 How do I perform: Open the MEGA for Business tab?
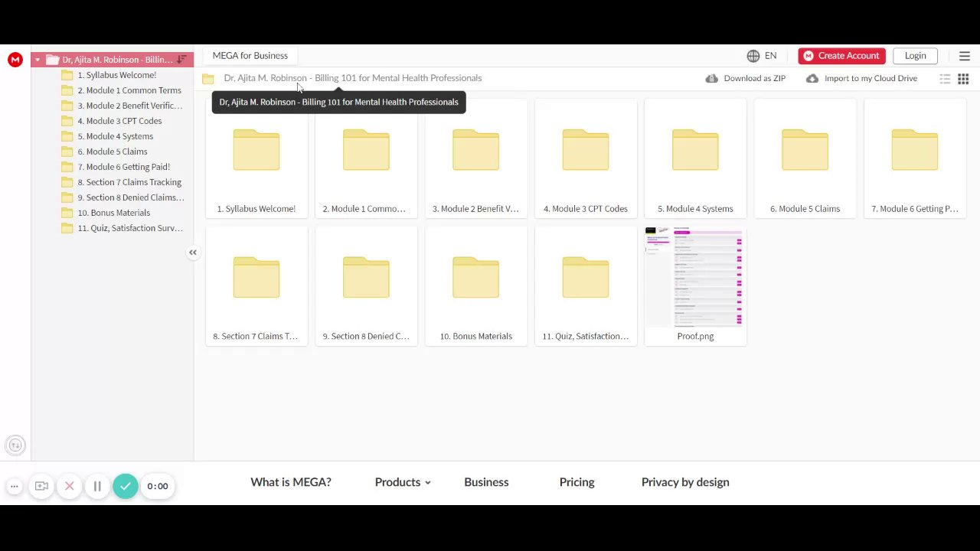coord(250,56)
